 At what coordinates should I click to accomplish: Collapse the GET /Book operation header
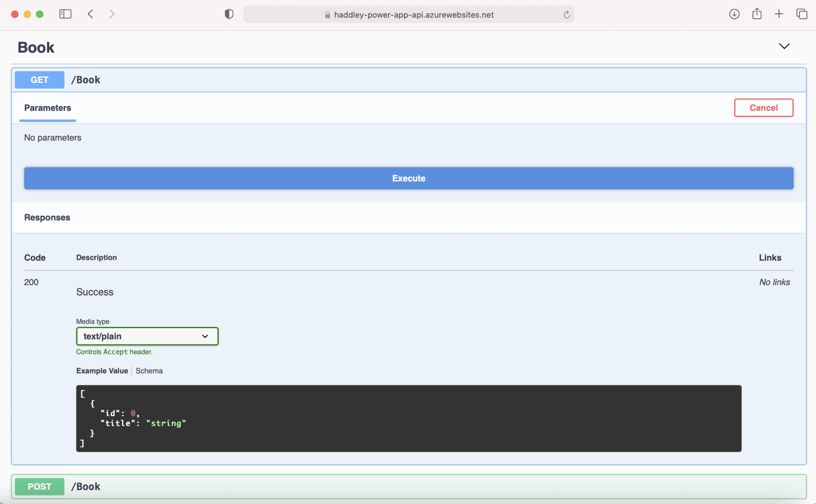(x=409, y=80)
